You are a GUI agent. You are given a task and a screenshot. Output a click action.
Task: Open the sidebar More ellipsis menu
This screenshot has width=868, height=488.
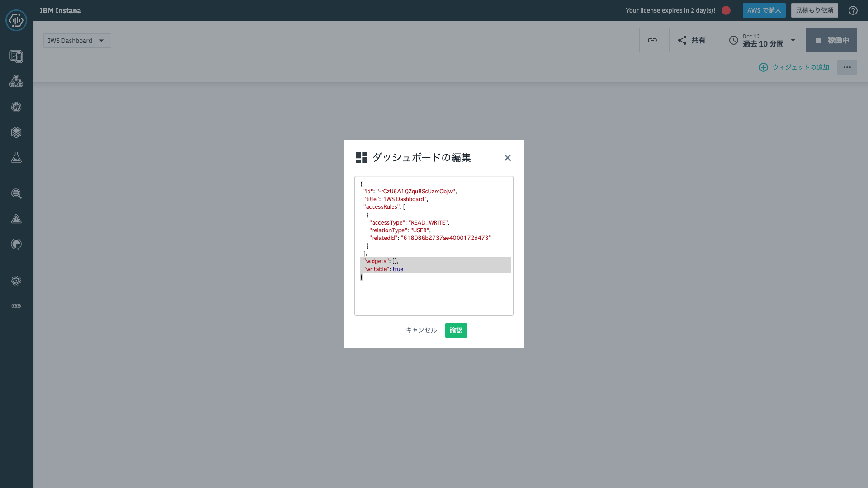pos(16,306)
